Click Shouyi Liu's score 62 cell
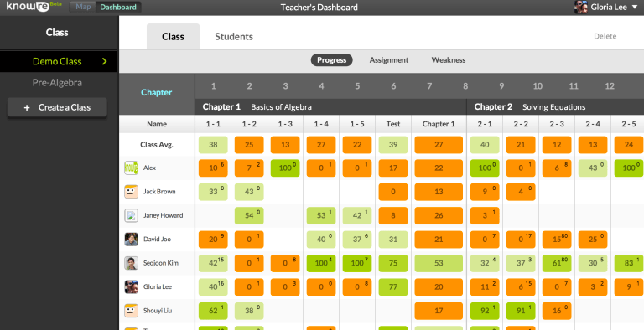This screenshot has width=644, height=330. [x=213, y=311]
